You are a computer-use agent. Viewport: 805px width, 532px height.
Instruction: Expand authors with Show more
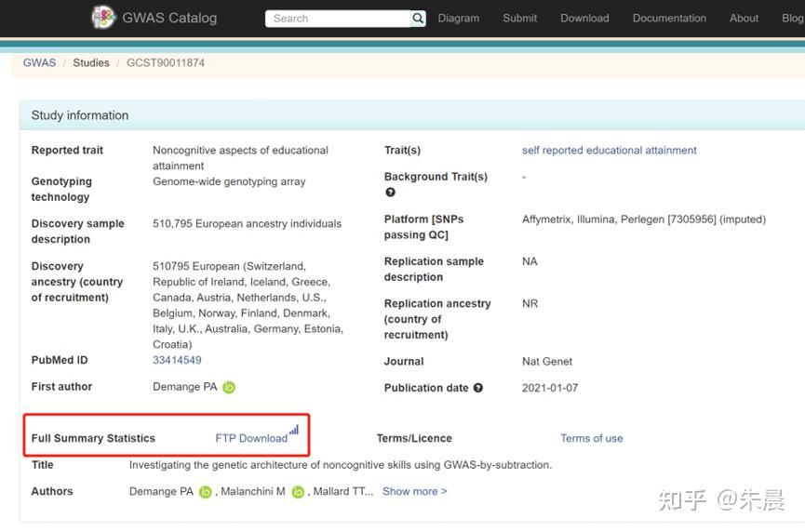click(x=414, y=491)
